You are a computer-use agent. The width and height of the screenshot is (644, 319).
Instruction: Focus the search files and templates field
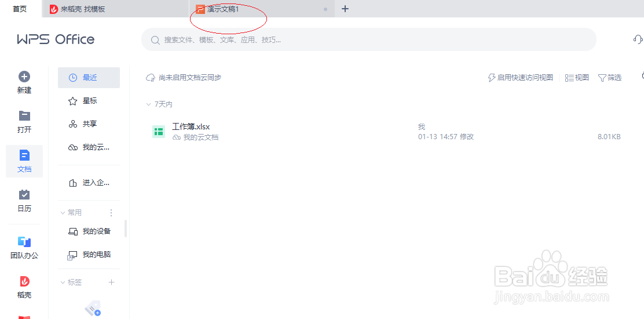tap(368, 39)
